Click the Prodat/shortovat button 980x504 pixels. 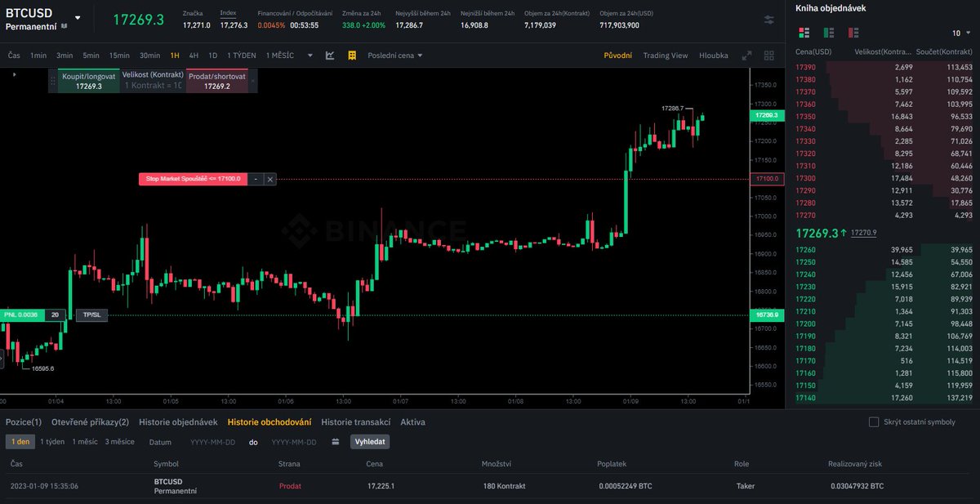click(217, 80)
